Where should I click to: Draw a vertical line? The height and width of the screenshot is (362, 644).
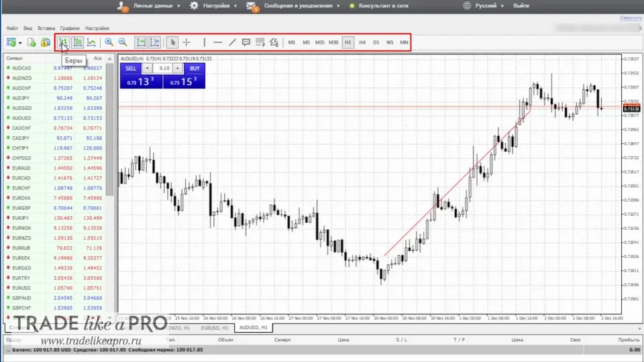coord(204,42)
